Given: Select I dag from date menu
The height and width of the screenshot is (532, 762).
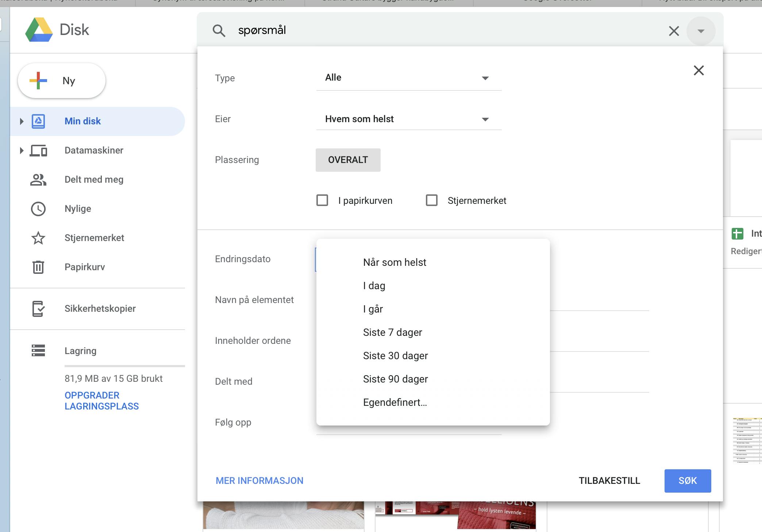Looking at the screenshot, I should coord(433,286).
